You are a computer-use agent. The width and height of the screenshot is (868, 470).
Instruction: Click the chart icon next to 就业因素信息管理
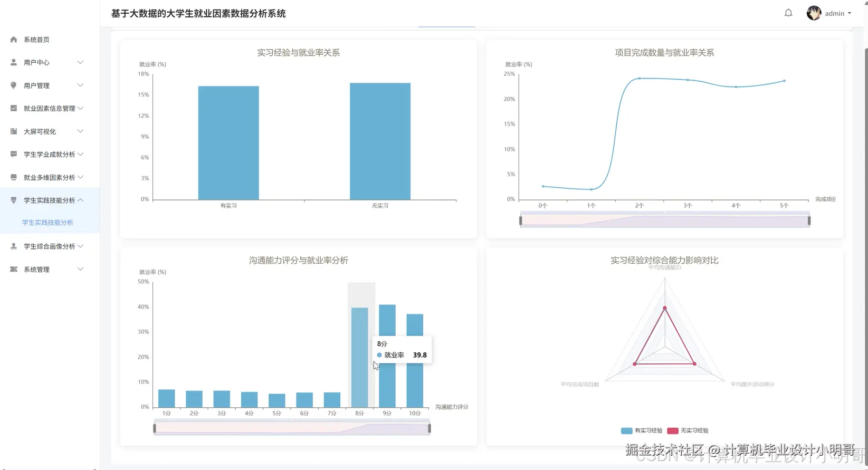[x=14, y=108]
